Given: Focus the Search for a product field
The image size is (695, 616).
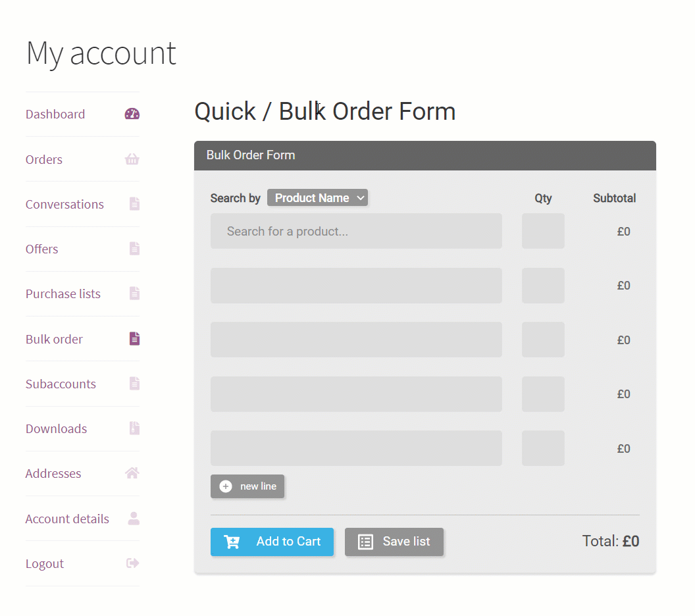Looking at the screenshot, I should [x=356, y=231].
